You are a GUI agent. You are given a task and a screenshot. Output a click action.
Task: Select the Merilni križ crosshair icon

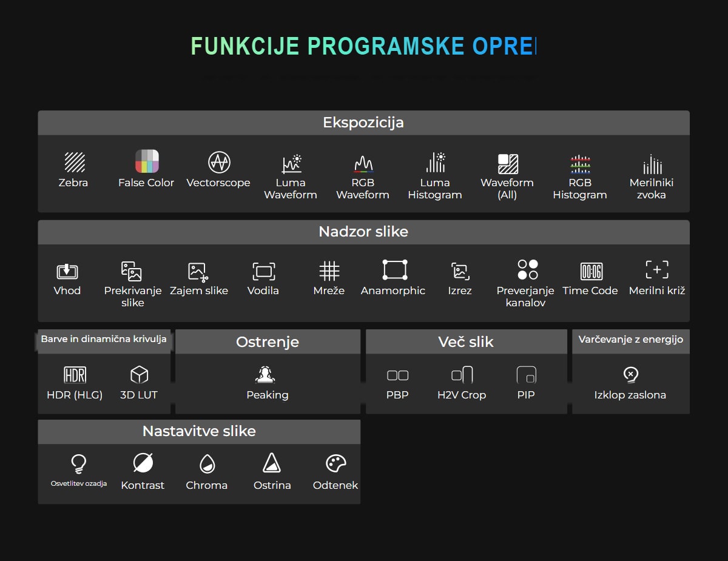(x=657, y=270)
